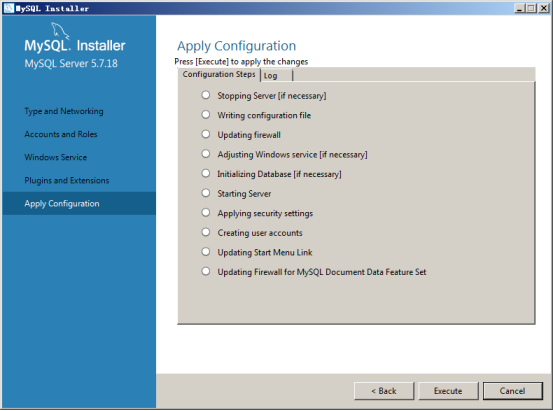Click the MySQL Installer title bar icon
The width and height of the screenshot is (553, 411).
[8, 8]
